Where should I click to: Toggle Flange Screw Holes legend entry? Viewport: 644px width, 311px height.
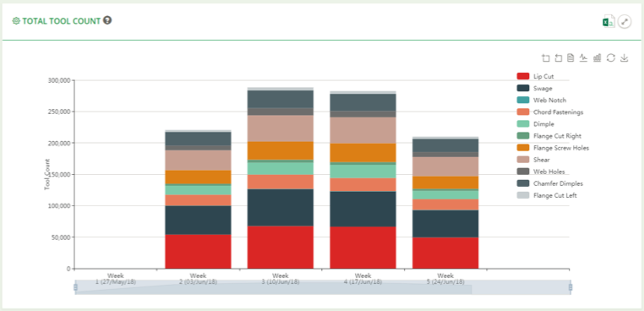553,148
